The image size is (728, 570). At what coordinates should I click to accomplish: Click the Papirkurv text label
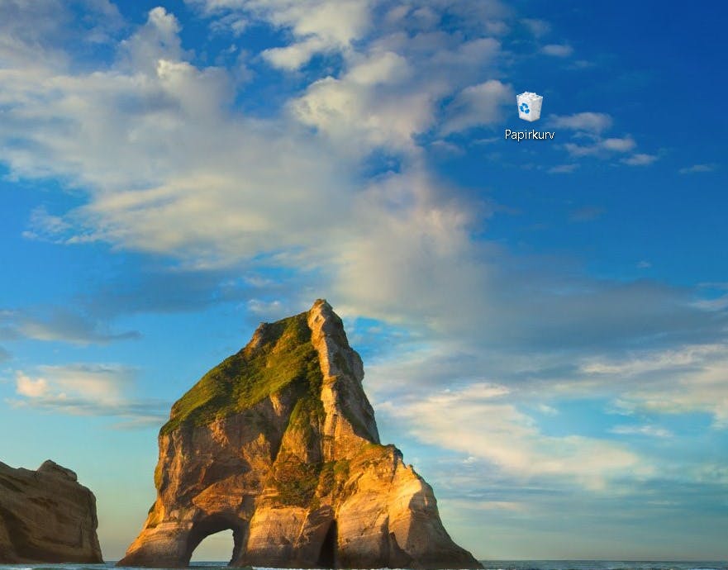(530, 135)
